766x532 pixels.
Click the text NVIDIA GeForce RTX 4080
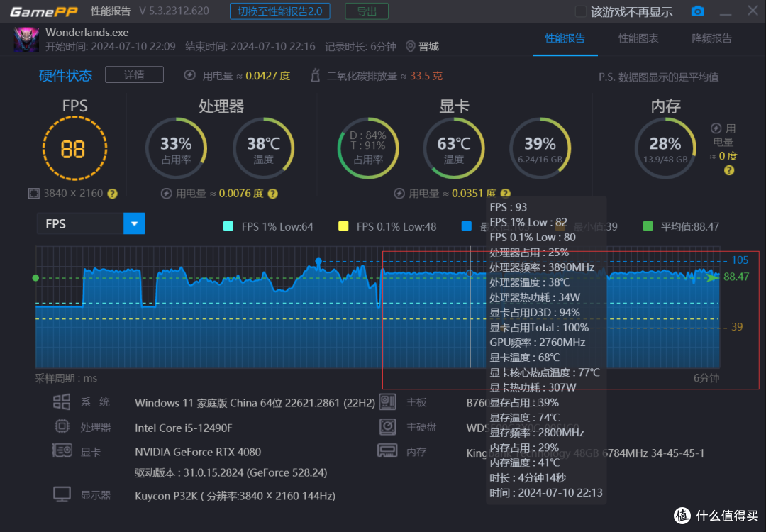[198, 452]
